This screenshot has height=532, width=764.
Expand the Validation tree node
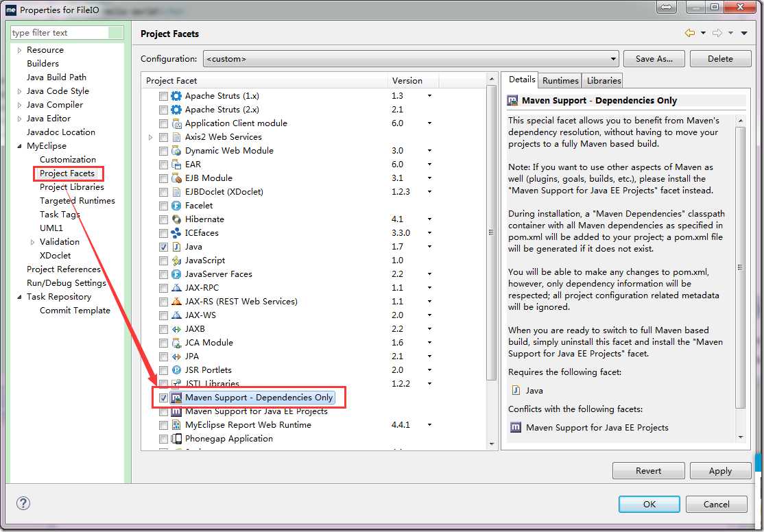[32, 242]
